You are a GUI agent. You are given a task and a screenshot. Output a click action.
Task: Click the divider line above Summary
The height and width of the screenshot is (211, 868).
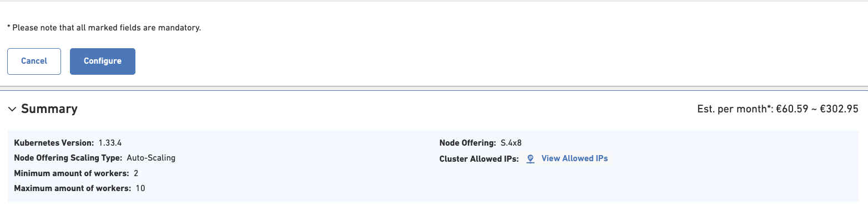tap(434, 86)
